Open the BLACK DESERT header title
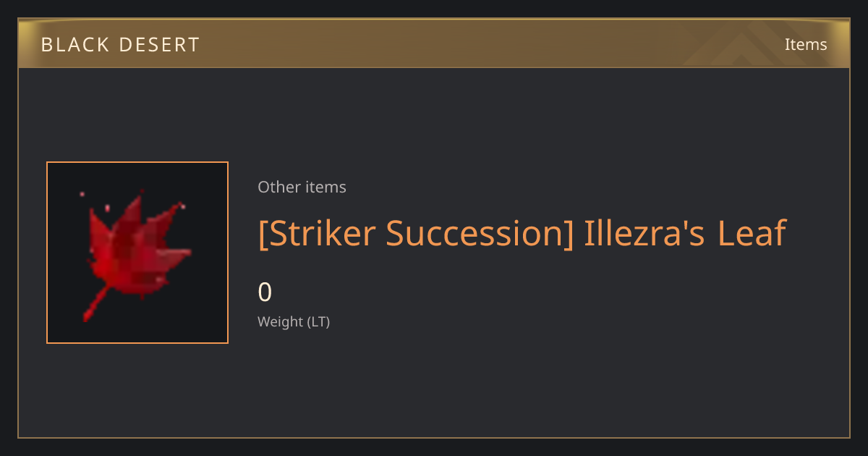Viewport: 868px width, 456px height. pyautogui.click(x=120, y=45)
